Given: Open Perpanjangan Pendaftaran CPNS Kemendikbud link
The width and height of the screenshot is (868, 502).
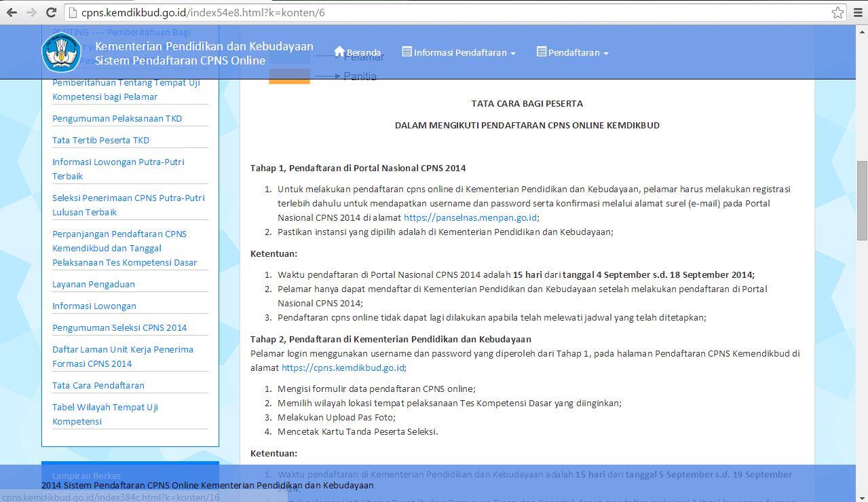Looking at the screenshot, I should coord(124,248).
